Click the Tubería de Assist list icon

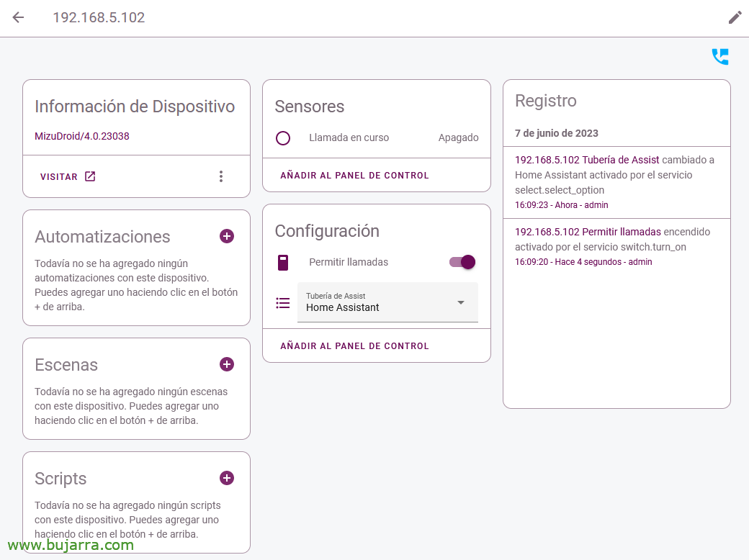click(283, 303)
